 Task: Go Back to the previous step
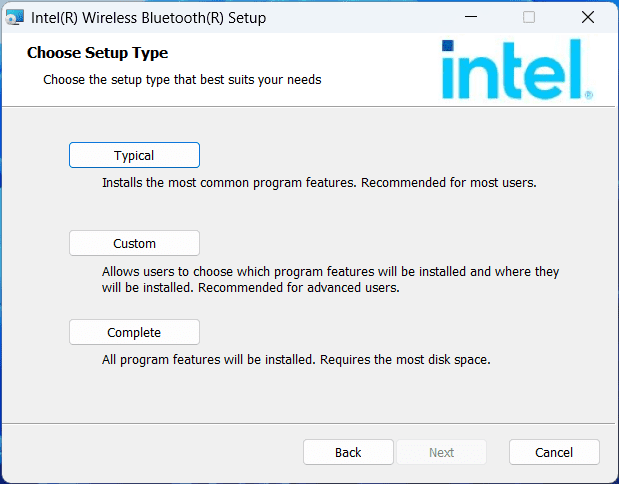[348, 452]
